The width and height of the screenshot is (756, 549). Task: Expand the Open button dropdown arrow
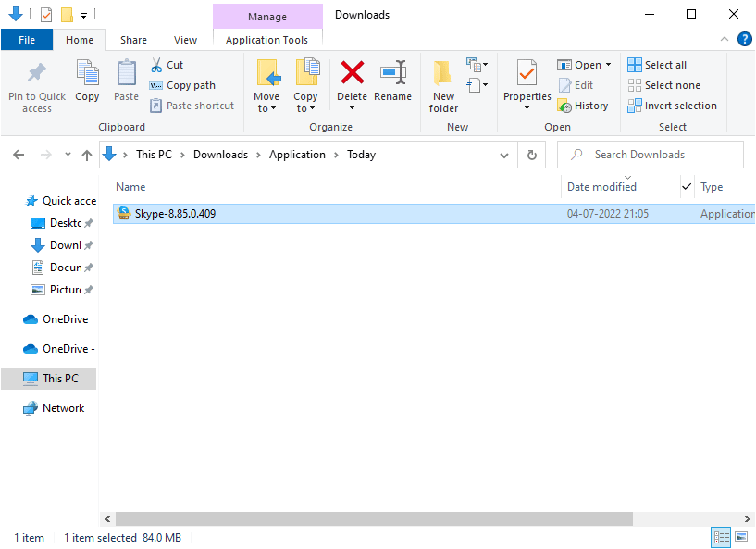608,65
